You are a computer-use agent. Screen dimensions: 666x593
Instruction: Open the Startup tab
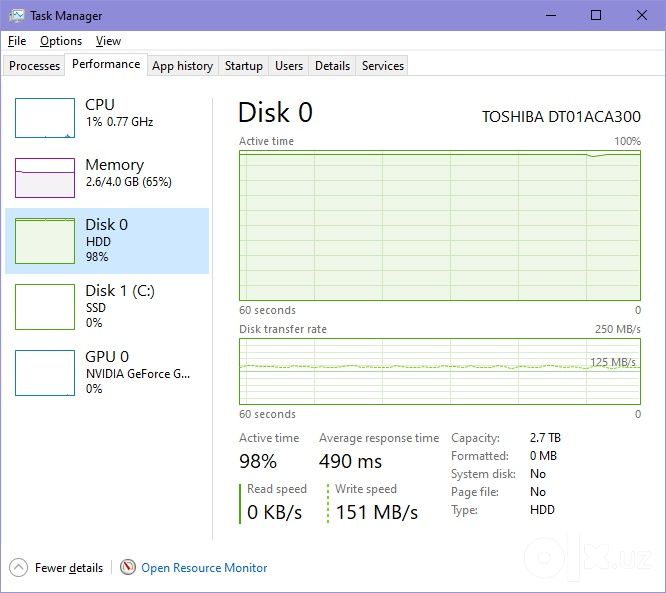pos(243,66)
